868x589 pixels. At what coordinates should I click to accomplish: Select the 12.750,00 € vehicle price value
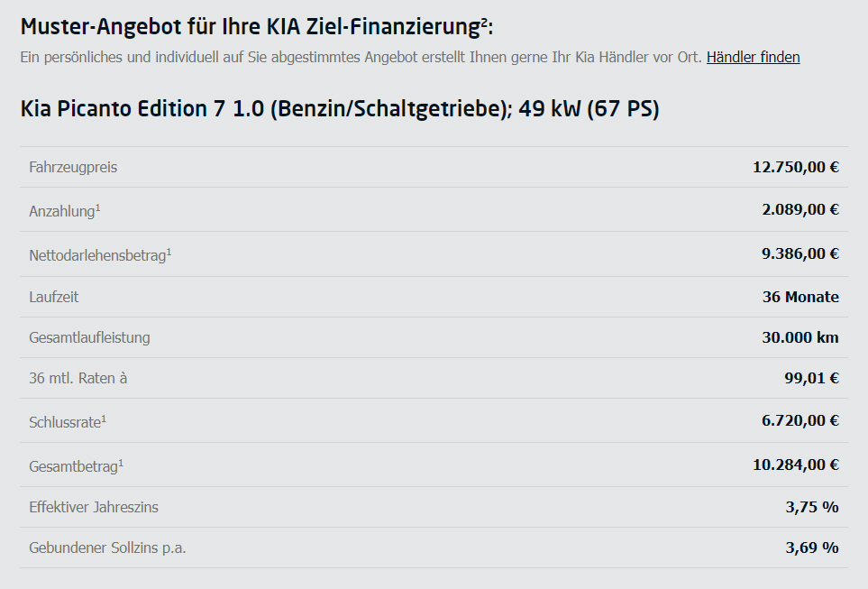click(x=796, y=167)
